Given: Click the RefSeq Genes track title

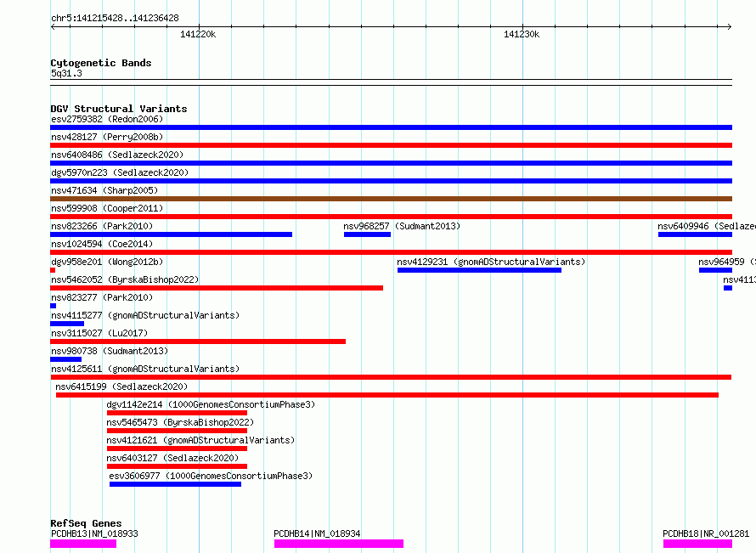Looking at the screenshot, I should tap(86, 523).
